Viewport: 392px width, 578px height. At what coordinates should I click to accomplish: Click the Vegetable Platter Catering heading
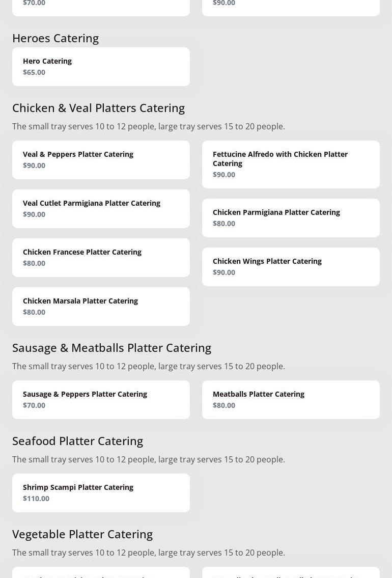(82, 534)
